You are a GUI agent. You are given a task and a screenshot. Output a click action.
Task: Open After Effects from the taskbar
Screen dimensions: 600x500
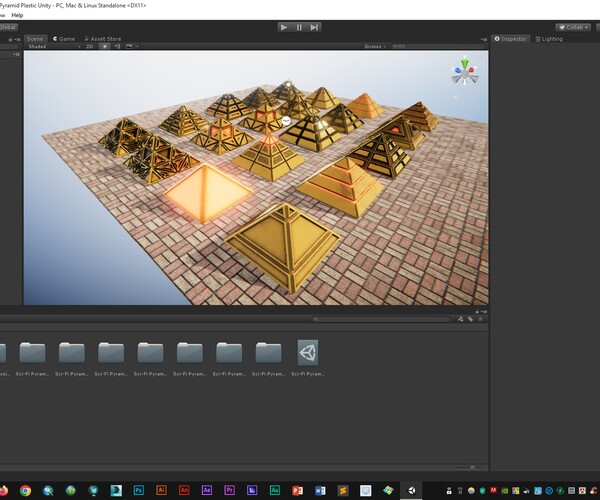click(207, 491)
